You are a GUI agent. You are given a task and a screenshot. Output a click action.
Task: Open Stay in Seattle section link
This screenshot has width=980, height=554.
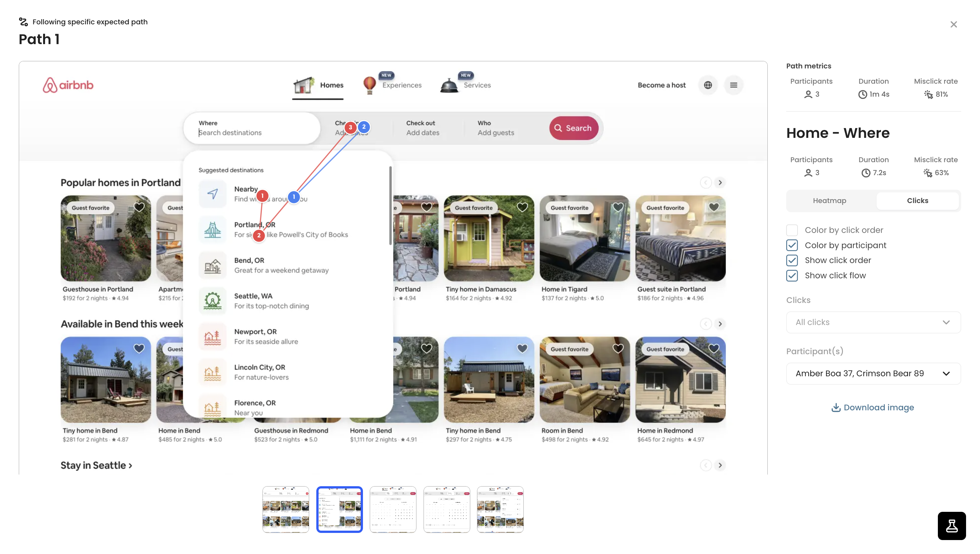96,465
